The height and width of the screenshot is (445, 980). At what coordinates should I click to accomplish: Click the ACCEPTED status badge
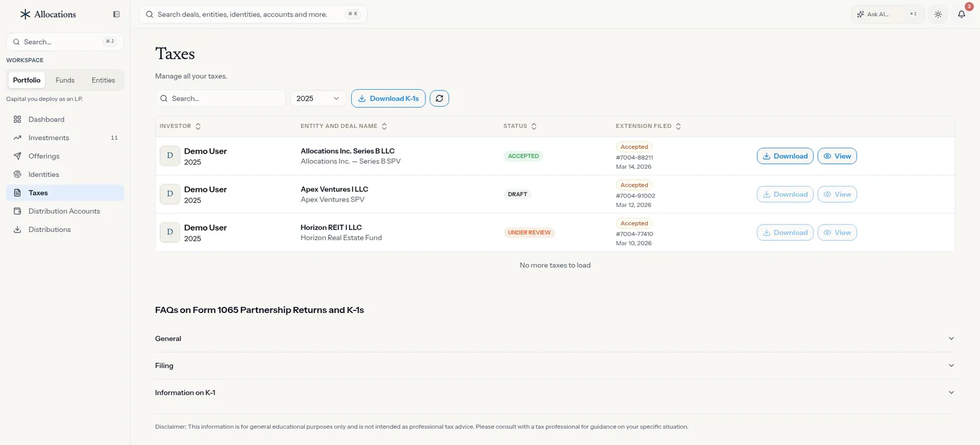[x=523, y=156]
